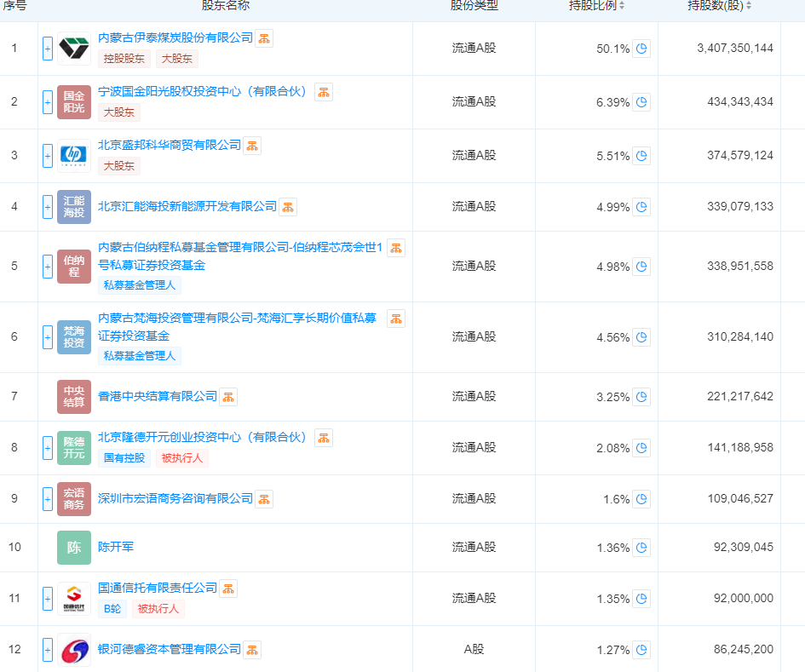Open 北京盛邦科华商贸有限公司 link

(x=170, y=146)
